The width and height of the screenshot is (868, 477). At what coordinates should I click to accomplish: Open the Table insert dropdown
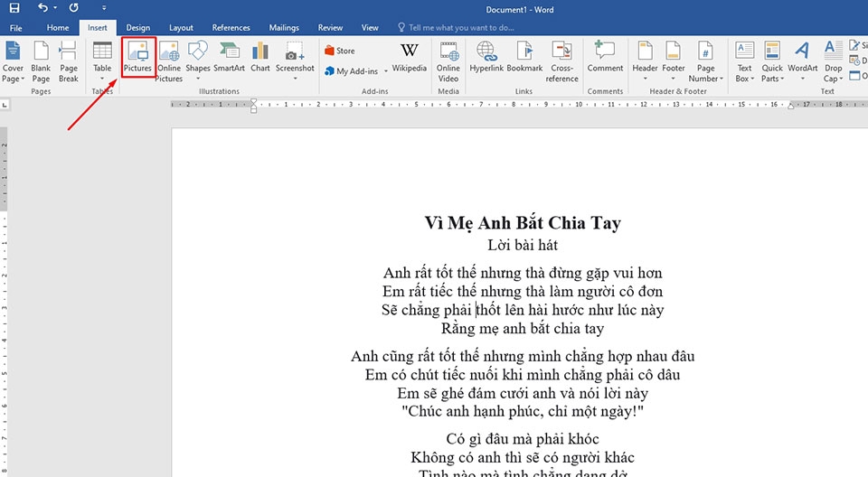point(102,62)
